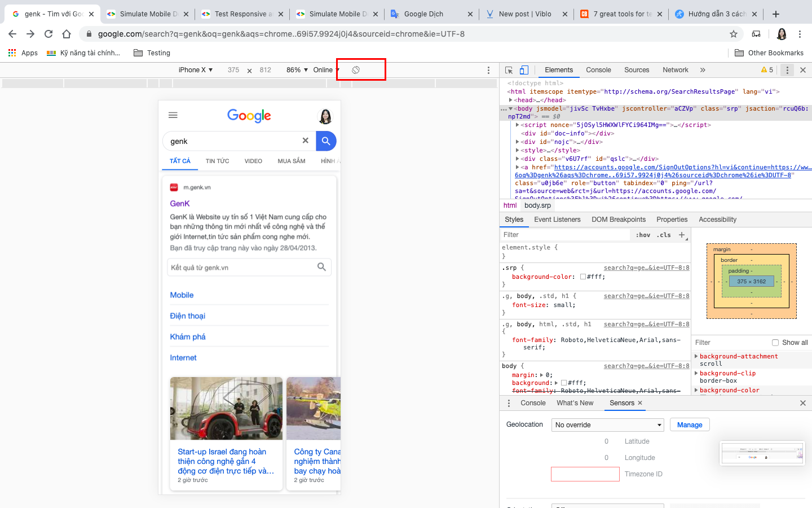Open the Apps shortcut in bookmarks bar

[x=23, y=53]
